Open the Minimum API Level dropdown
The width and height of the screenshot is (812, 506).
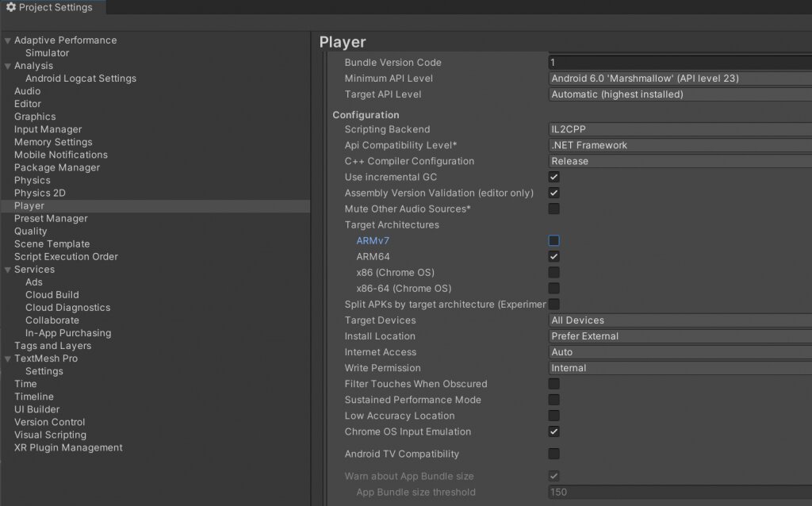680,79
